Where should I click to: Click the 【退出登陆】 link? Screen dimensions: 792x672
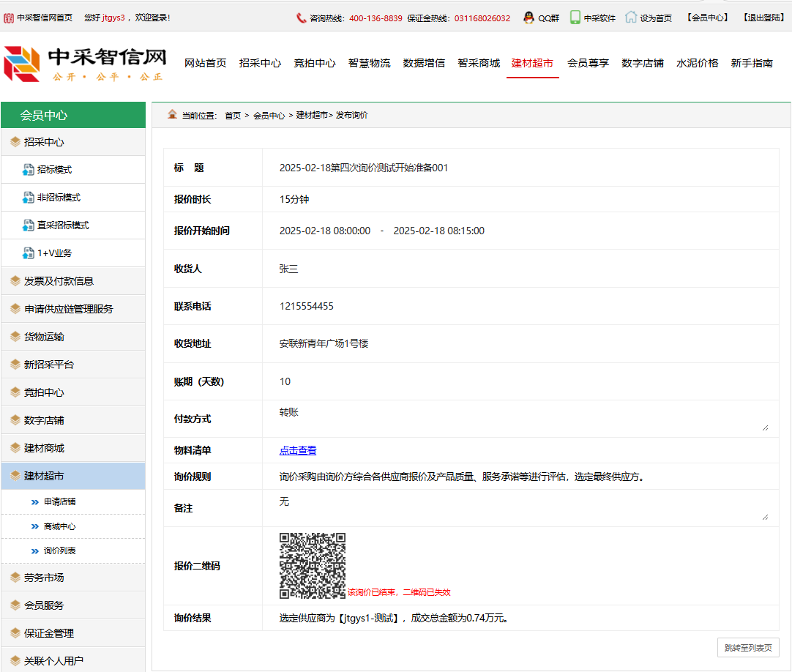pyautogui.click(x=763, y=18)
